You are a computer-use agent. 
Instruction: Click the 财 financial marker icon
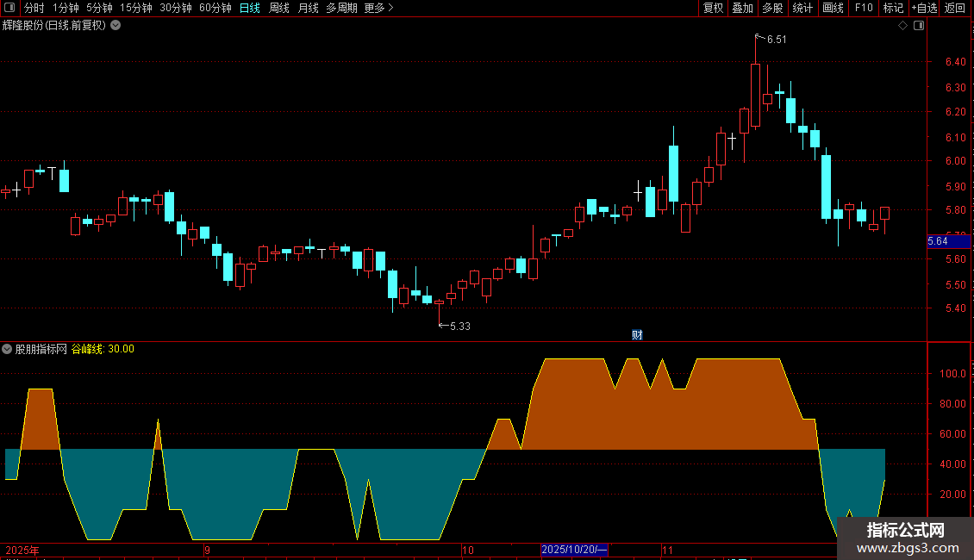click(x=637, y=335)
